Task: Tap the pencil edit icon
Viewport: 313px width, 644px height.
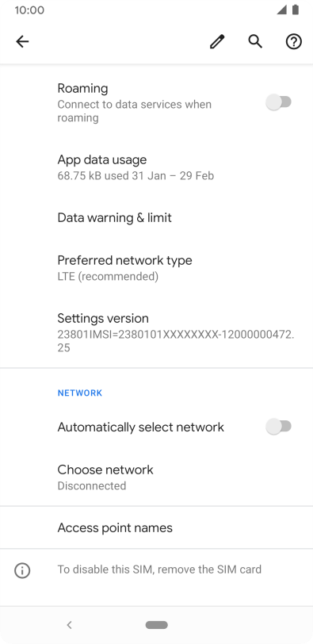Action: [x=217, y=41]
